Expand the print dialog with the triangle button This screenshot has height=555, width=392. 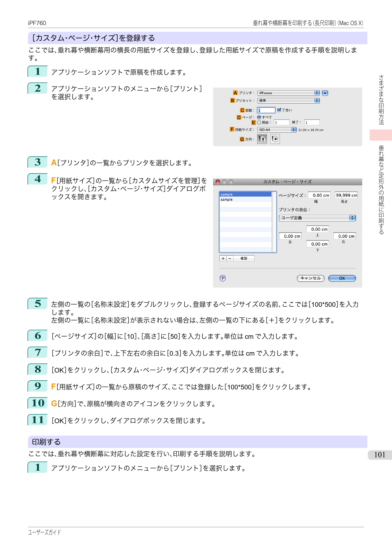coord(325,93)
